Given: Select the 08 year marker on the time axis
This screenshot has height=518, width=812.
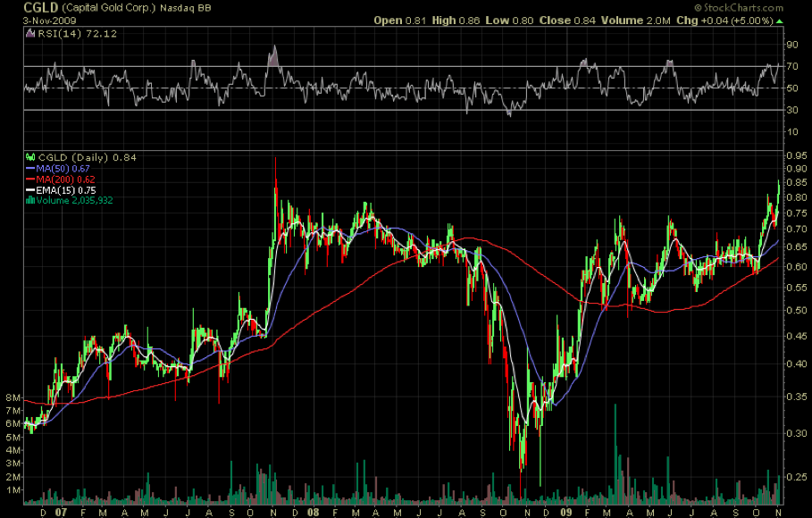Looking at the screenshot, I should coord(314,513).
